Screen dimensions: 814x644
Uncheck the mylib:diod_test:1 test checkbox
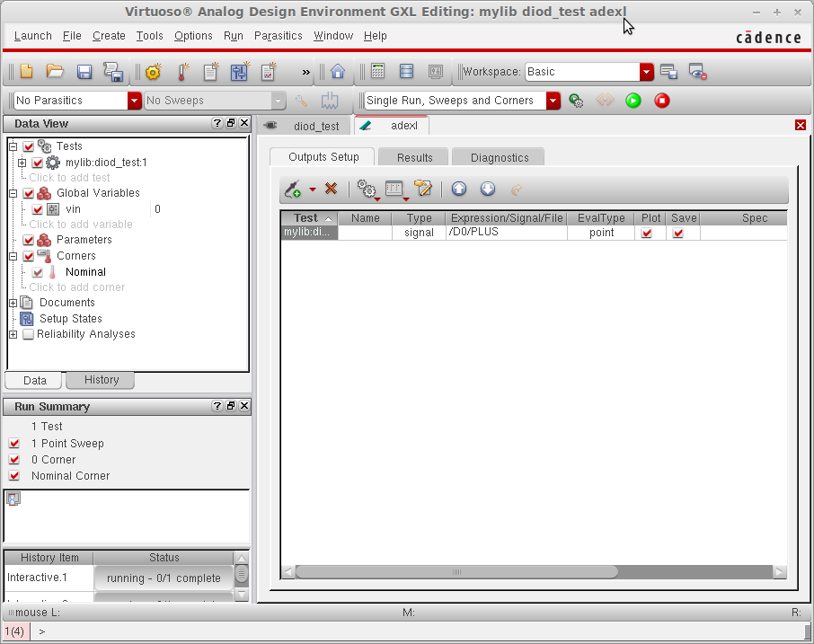pyautogui.click(x=38, y=163)
